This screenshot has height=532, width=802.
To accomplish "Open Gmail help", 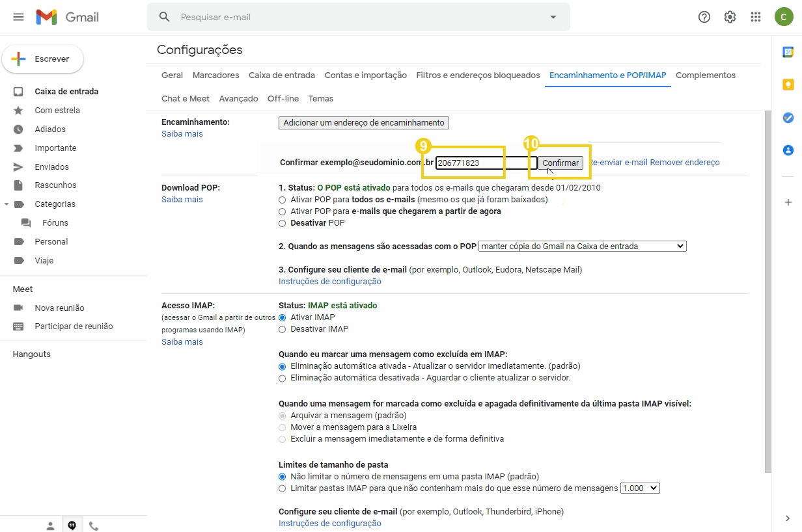I will point(704,17).
